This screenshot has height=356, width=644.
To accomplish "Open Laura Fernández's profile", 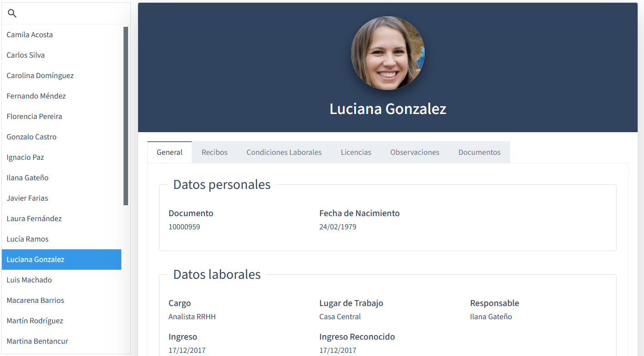I will (x=34, y=219).
